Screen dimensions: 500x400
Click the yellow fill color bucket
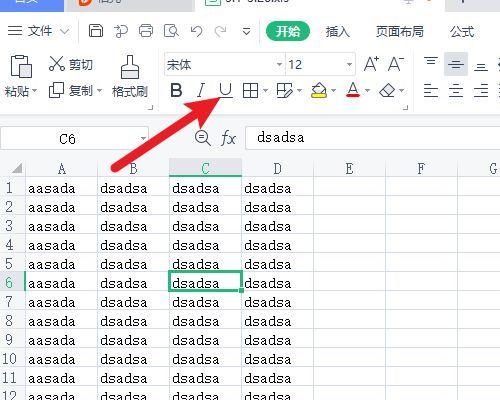(319, 90)
